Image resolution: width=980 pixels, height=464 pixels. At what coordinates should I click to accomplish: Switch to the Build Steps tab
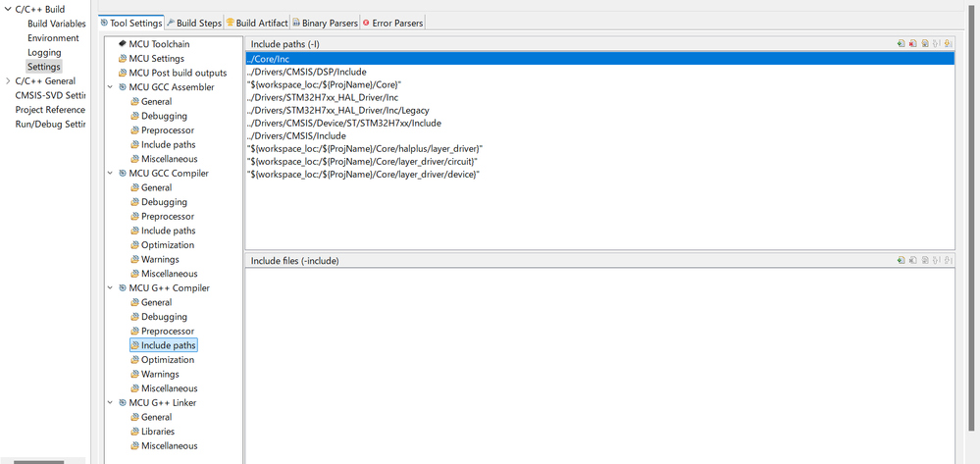[194, 23]
